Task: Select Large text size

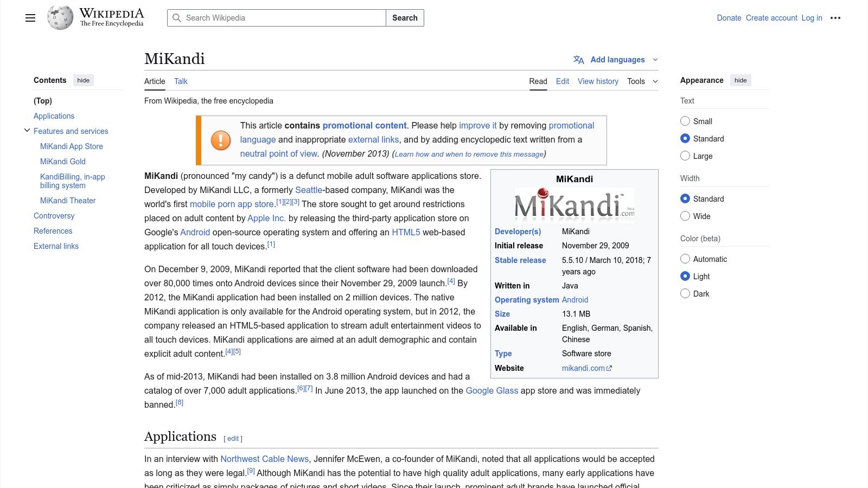Action: [x=685, y=156]
